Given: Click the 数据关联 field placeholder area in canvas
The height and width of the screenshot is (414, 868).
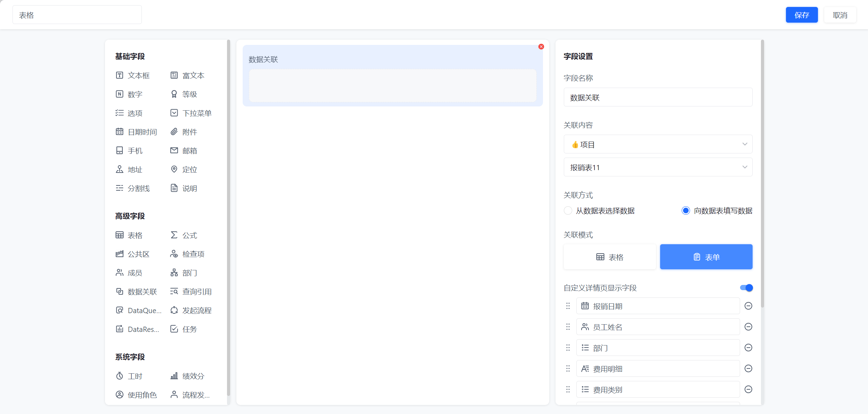Looking at the screenshot, I should point(392,86).
